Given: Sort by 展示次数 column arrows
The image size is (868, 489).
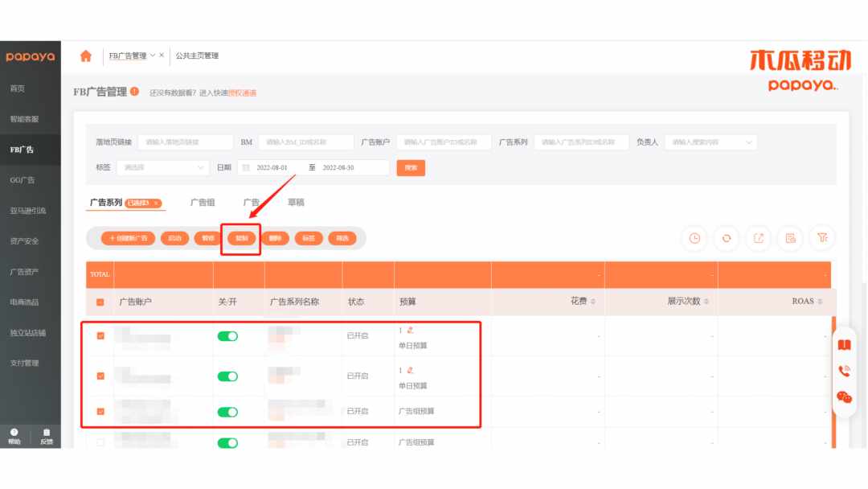Looking at the screenshot, I should pos(706,302).
